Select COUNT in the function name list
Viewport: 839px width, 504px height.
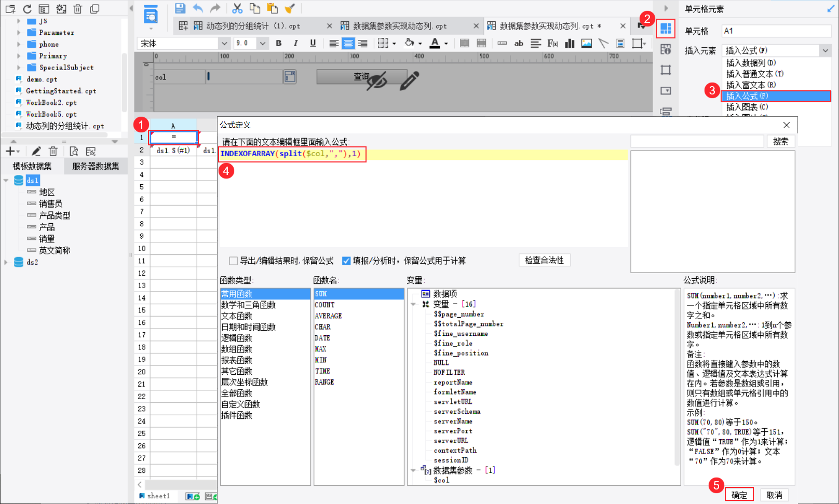point(324,305)
